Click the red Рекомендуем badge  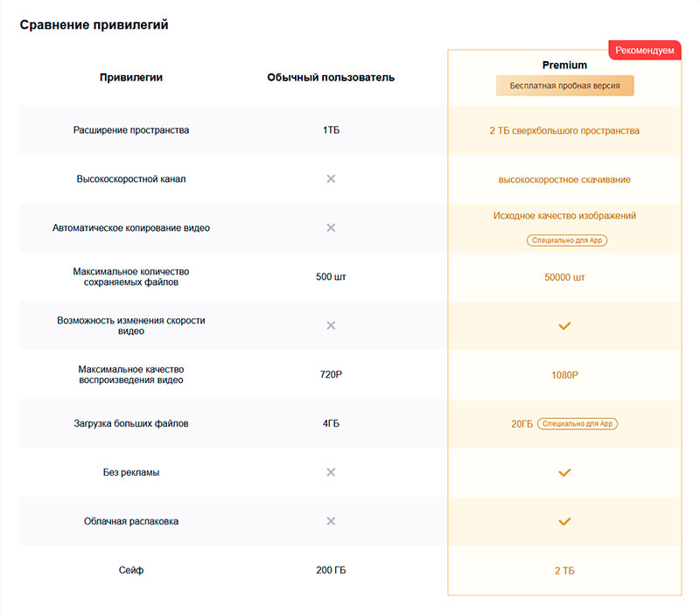point(644,51)
